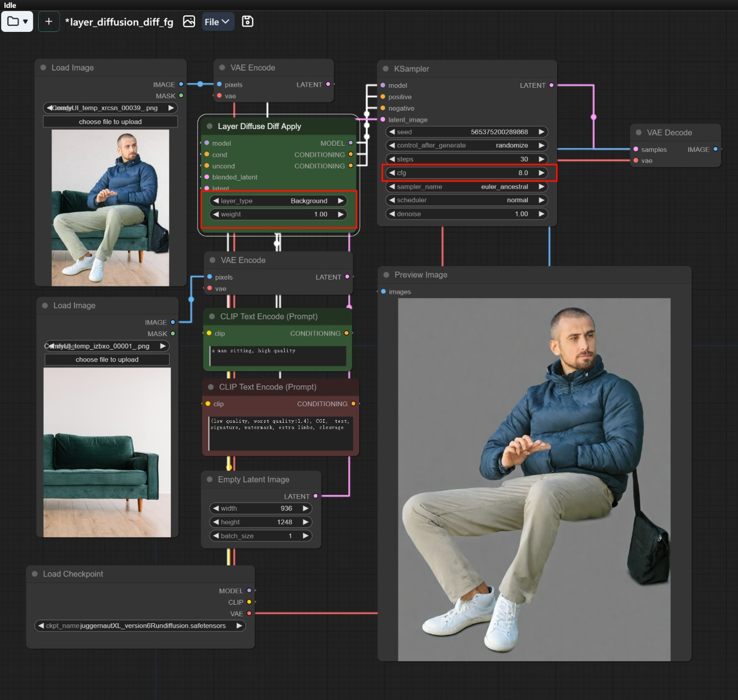Collapse the Load Checkpoint node via its dot
738x700 pixels.
coord(34,574)
